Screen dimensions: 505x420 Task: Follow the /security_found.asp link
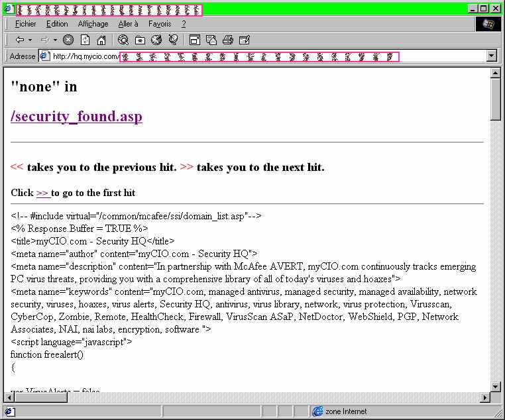[76, 116]
